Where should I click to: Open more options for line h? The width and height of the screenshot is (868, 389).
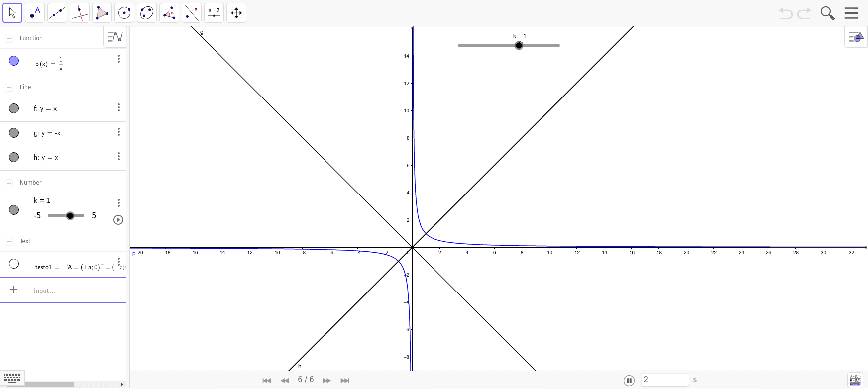[x=119, y=156]
